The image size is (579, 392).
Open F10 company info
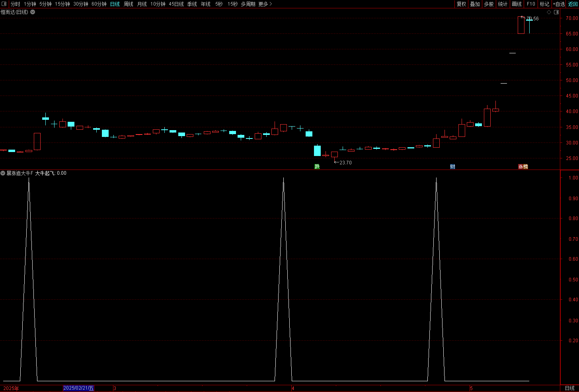point(531,4)
